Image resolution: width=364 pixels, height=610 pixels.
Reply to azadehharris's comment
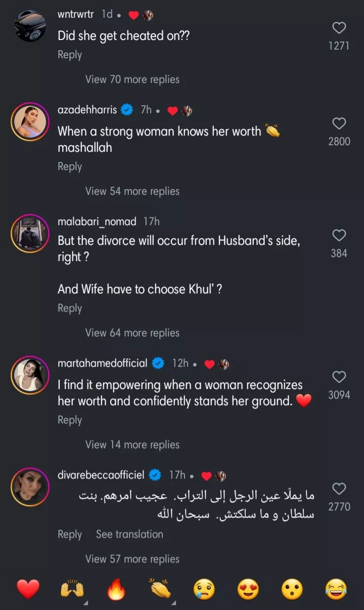(70, 166)
